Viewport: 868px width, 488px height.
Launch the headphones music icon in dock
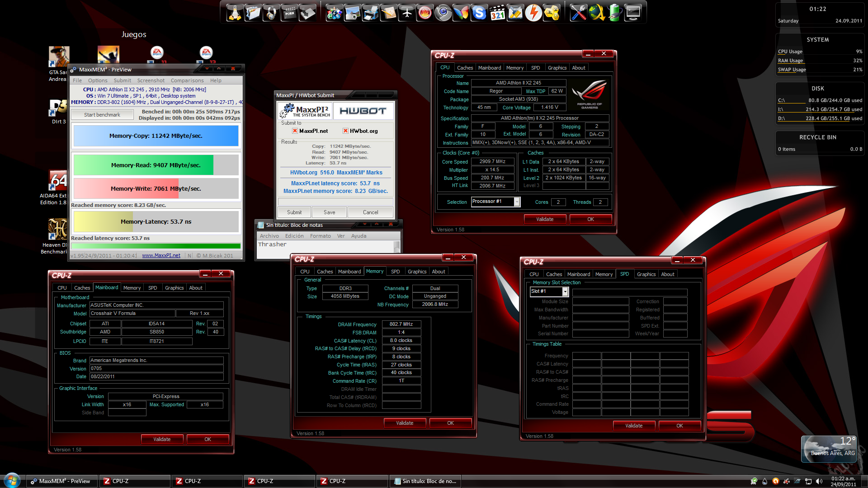tap(271, 13)
